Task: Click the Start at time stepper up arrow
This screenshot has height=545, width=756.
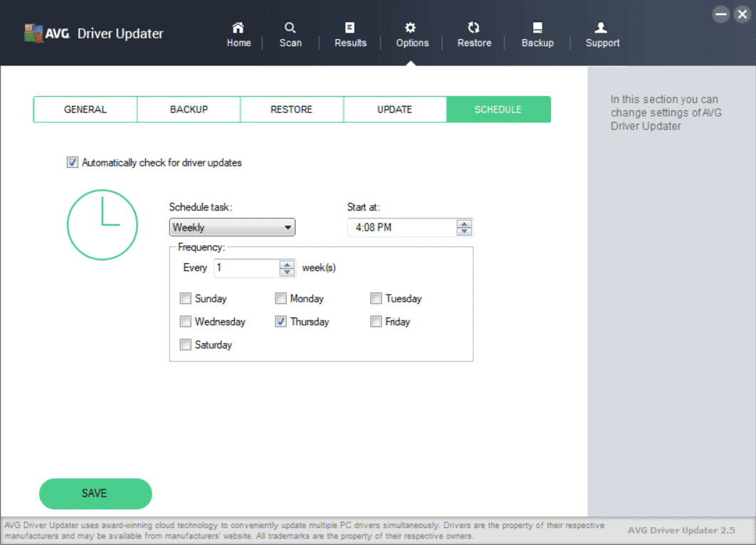Action: [x=464, y=223]
